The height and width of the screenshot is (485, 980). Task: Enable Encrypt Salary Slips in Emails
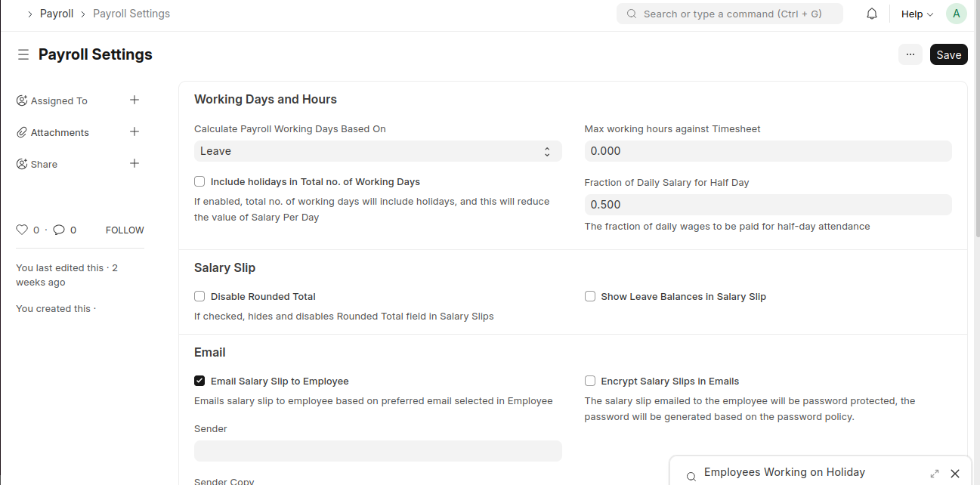click(590, 381)
